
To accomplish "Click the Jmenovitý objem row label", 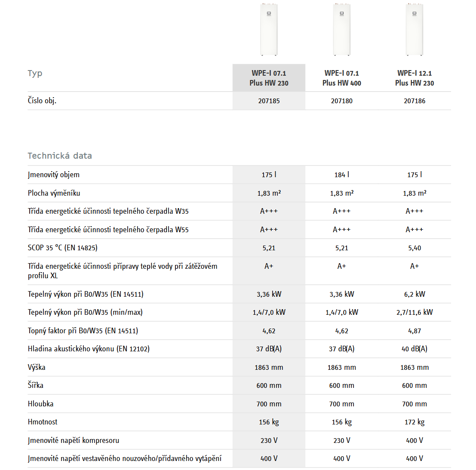I will (54, 175).
